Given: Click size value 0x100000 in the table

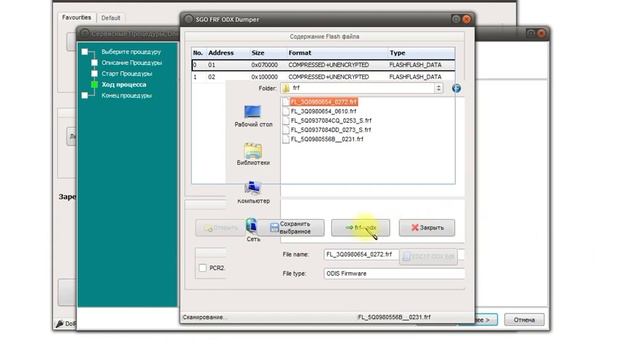Looking at the screenshot, I should pos(264,77).
